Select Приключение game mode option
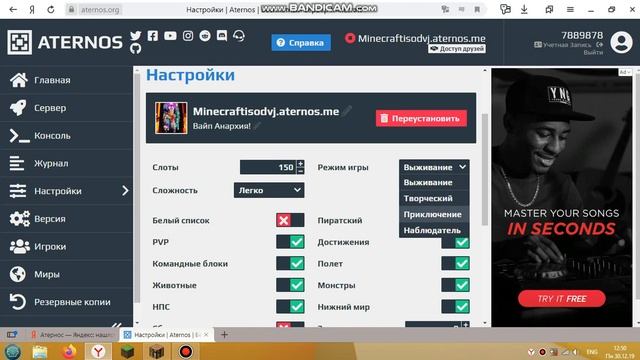 tap(434, 214)
